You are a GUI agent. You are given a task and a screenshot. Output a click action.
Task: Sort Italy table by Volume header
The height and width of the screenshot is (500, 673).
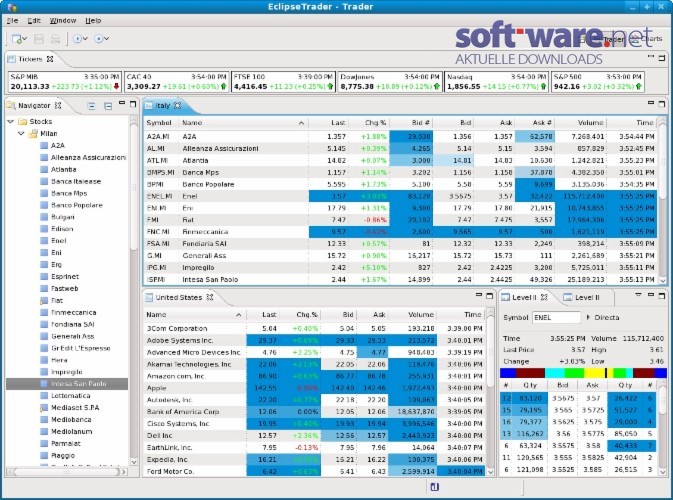581,123
